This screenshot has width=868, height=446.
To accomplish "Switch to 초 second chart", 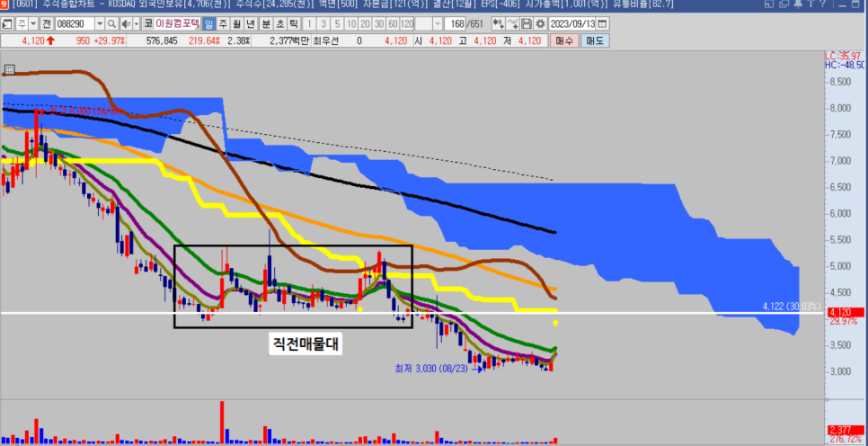I will (x=279, y=23).
